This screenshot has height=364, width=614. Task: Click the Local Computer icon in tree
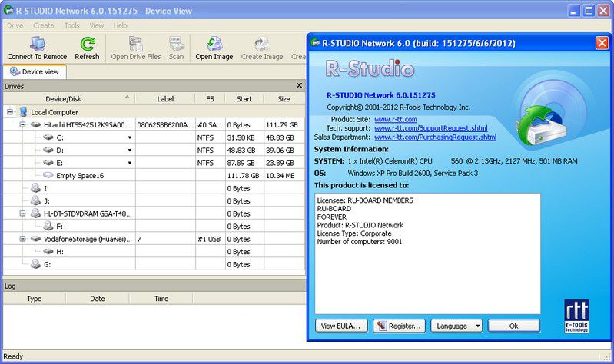click(24, 112)
